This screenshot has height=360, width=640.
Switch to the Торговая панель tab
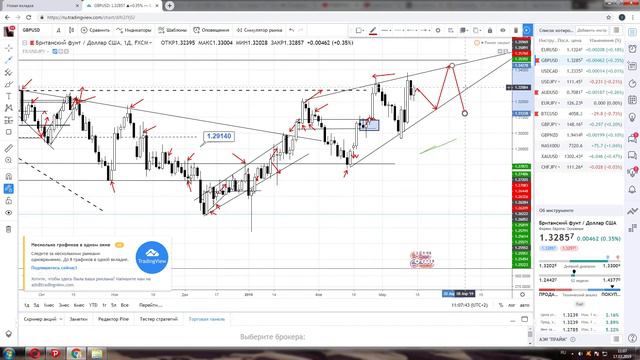coord(207,319)
